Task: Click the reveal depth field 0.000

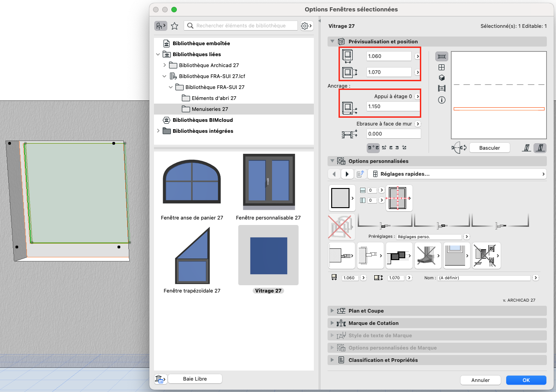Action: (393, 134)
